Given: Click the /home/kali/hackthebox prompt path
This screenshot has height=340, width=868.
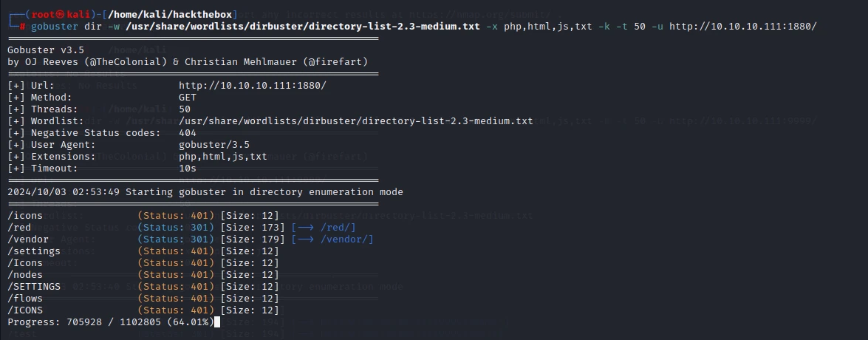Looking at the screenshot, I should tap(170, 14).
